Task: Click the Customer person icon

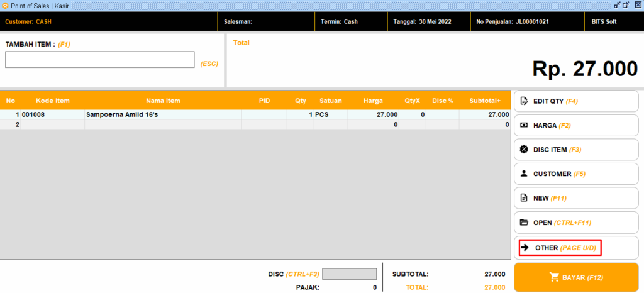Action: tap(524, 174)
